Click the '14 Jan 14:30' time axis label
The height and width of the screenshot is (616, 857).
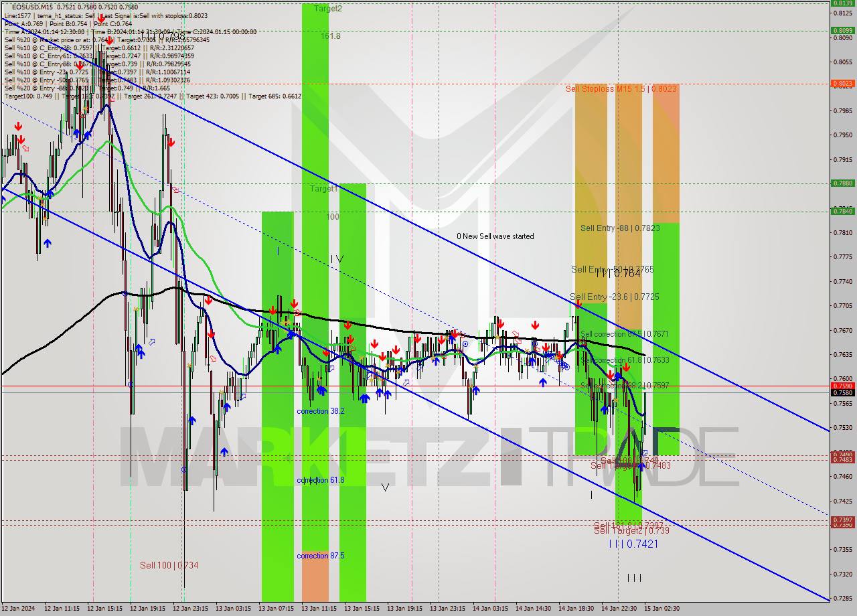click(x=534, y=609)
